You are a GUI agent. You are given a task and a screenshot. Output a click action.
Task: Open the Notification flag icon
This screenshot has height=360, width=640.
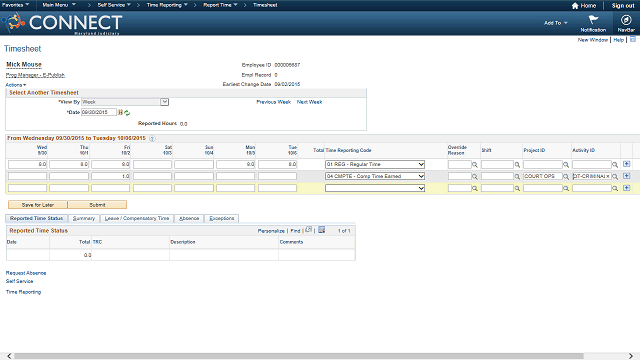pos(593,20)
